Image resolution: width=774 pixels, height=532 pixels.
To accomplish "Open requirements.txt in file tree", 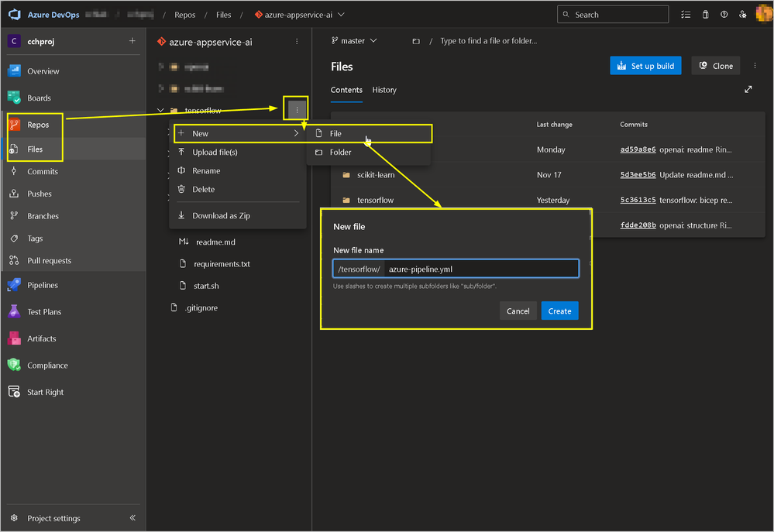I will 222,264.
